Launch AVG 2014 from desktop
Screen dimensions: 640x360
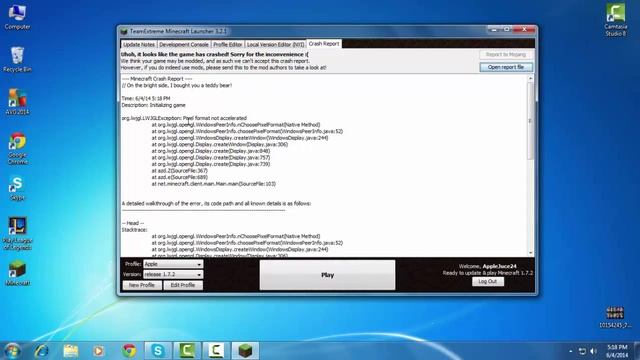pyautogui.click(x=17, y=102)
